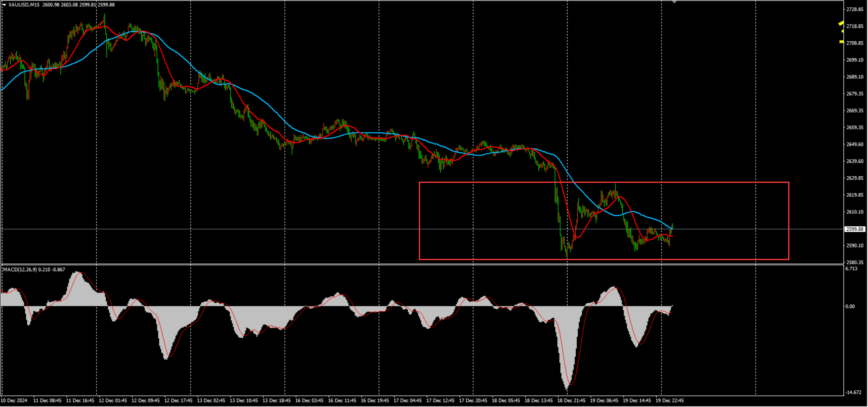The image size is (868, 407).
Task: Click the 12 Dec 09:45 time label
Action: 146,400
